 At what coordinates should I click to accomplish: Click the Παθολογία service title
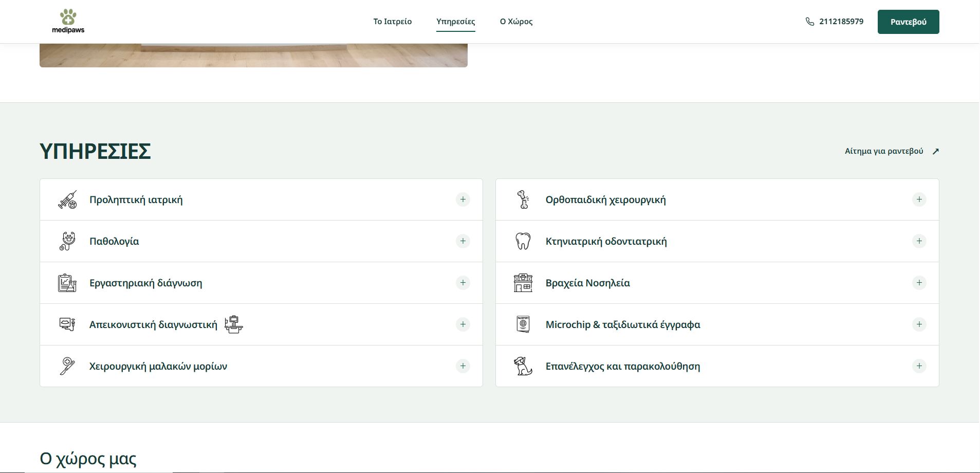click(x=114, y=241)
